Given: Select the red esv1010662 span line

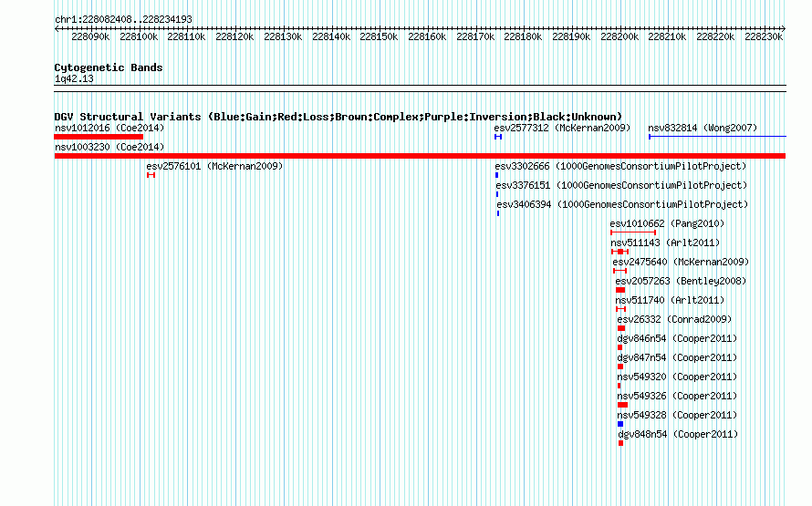Looking at the screenshot, I should click(633, 232).
